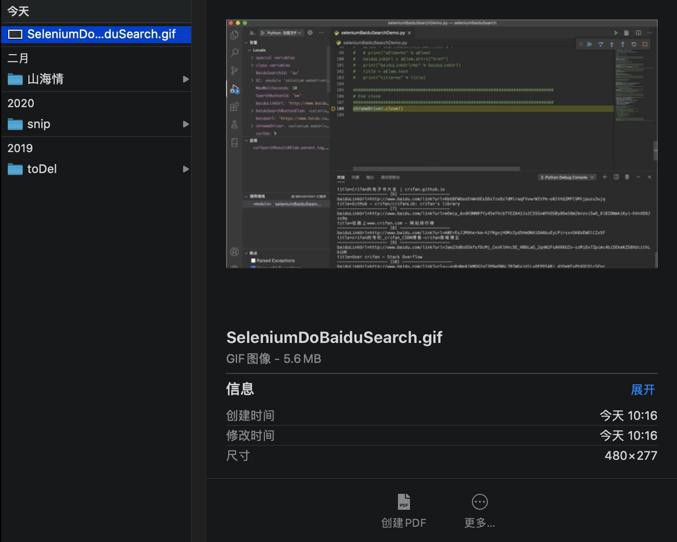Select the SeleniumDo...duSearch.gif file row
Viewport: 677px width, 542px height.
96,34
